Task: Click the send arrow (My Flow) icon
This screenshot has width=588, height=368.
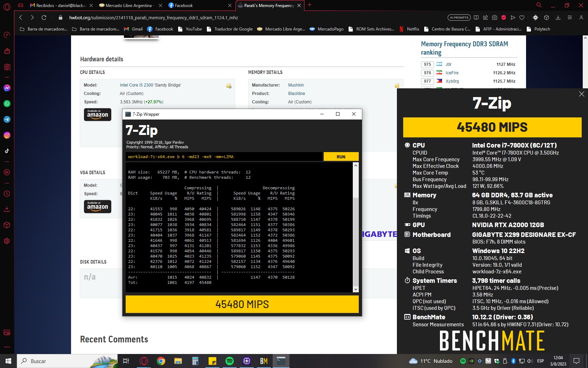Action: point(513,18)
